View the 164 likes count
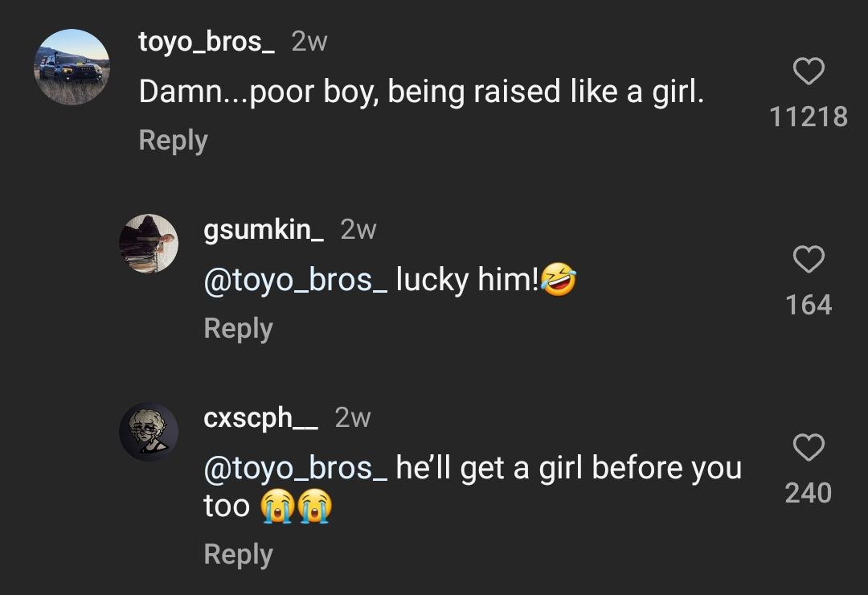 (x=809, y=306)
